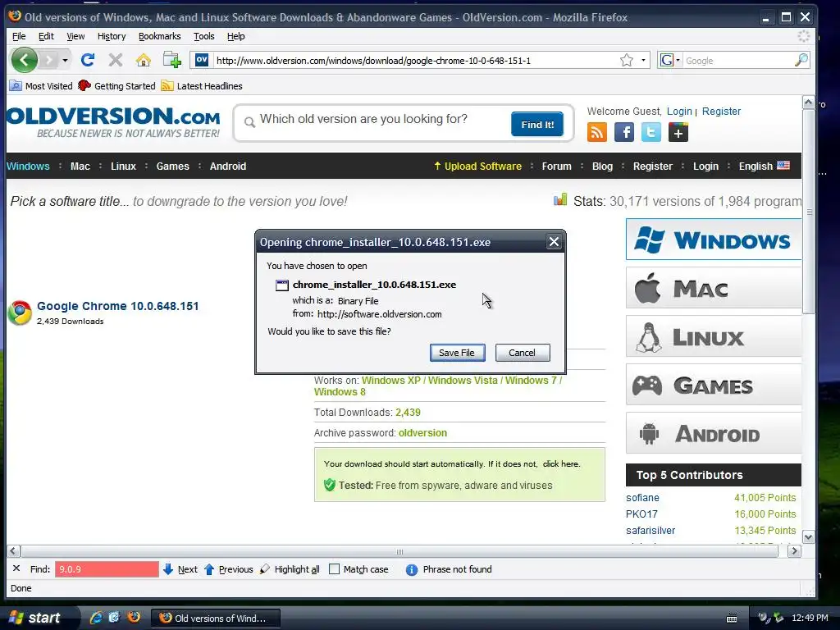Bookmark this page with the star icon
Screen dimensions: 840x630
point(626,61)
